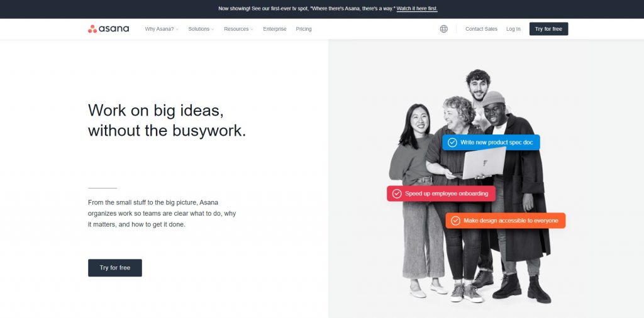Open the Pricing page

point(304,29)
